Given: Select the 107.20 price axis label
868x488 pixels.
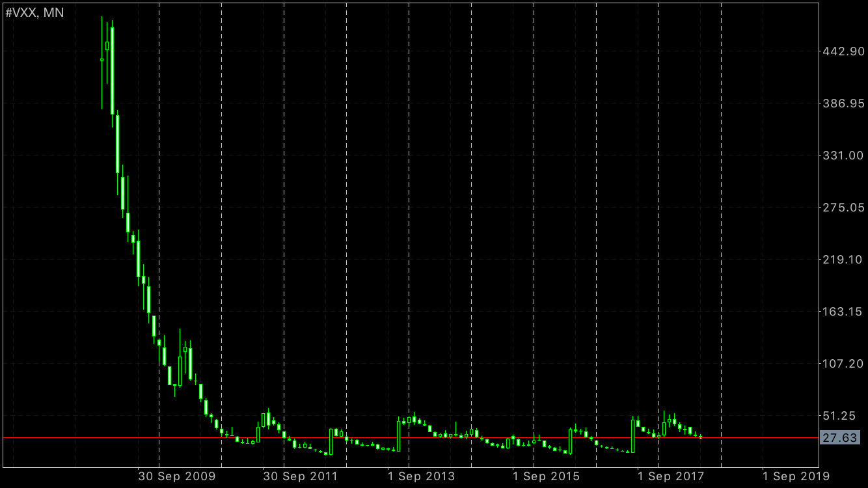Looking at the screenshot, I should click(x=844, y=364).
